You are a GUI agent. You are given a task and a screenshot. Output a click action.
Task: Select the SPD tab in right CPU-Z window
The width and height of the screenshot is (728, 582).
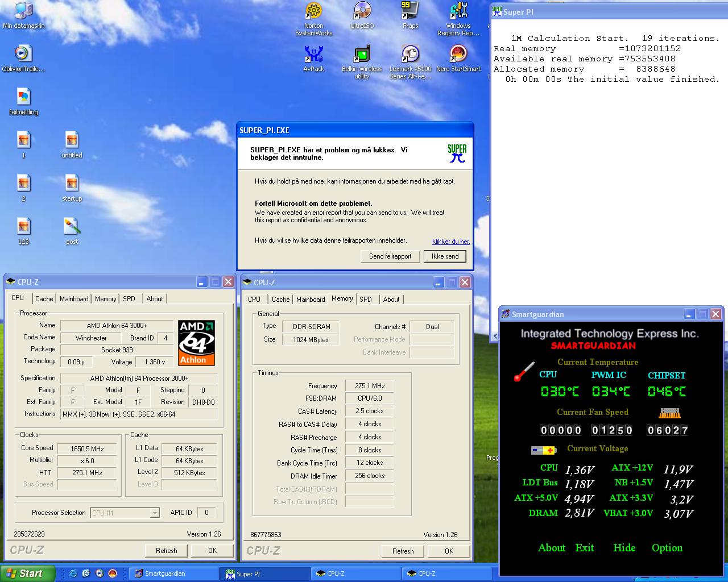click(x=366, y=300)
